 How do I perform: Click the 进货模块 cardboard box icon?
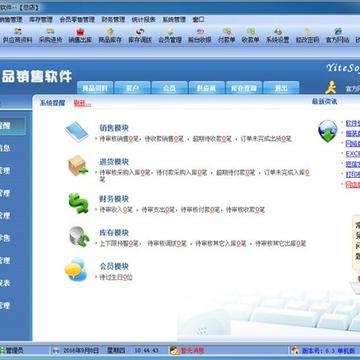pyautogui.click(x=78, y=165)
